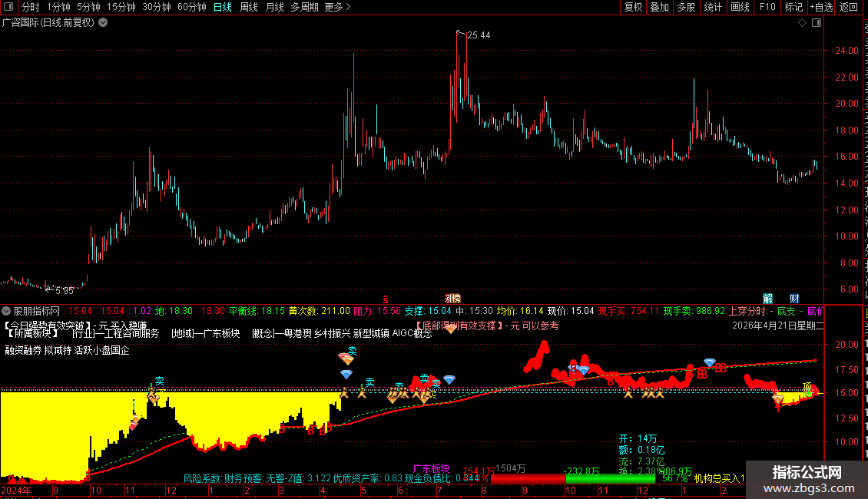Open the 多周期 multi-period view
Image resolution: width=868 pixels, height=499 pixels.
point(304,7)
